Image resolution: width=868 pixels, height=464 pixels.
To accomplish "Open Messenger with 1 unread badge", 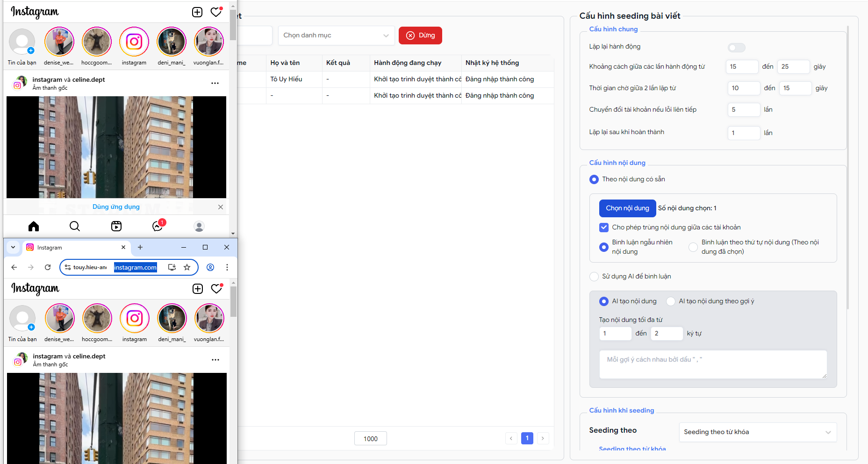I will point(158,226).
